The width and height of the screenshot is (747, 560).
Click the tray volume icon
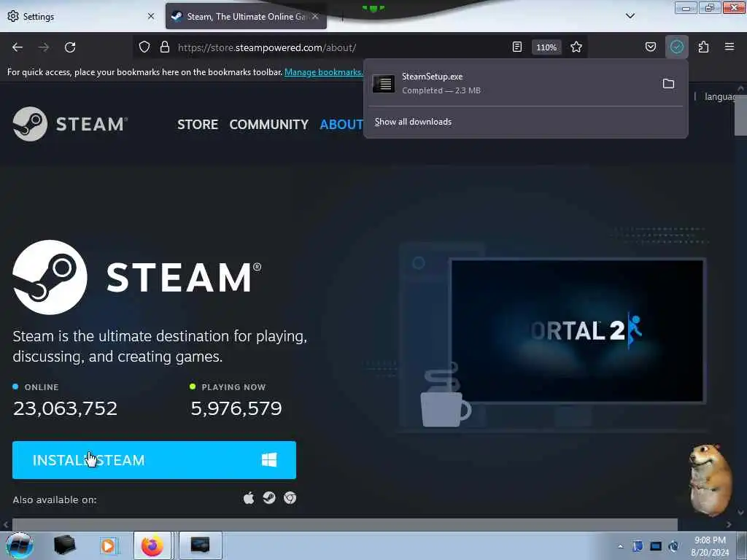pyautogui.click(x=673, y=546)
